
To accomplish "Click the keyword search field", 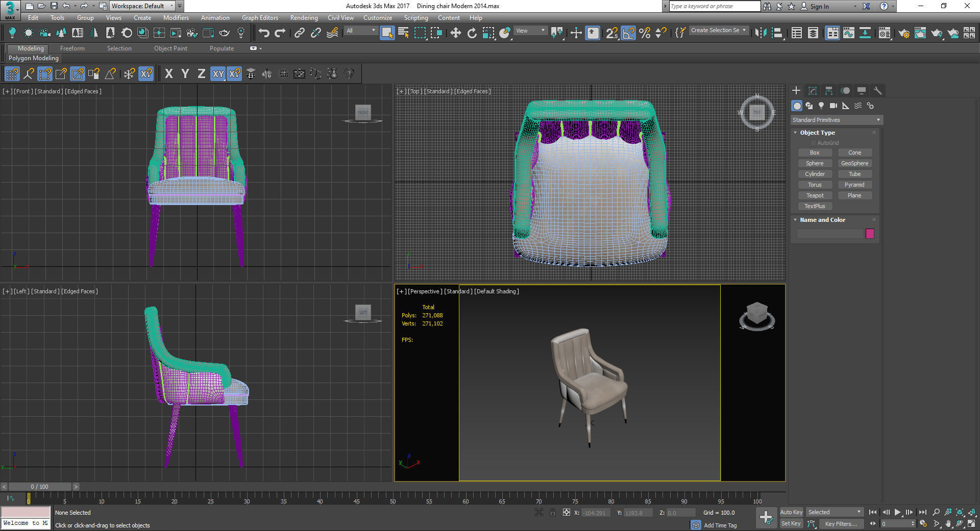I will pyautogui.click(x=715, y=6).
